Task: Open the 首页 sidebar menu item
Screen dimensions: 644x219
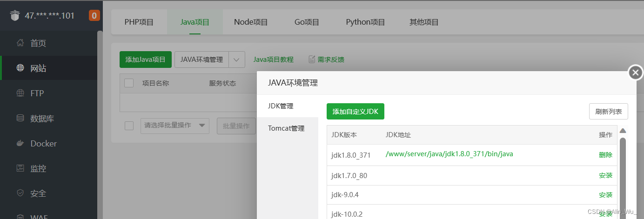Action: 48,43
